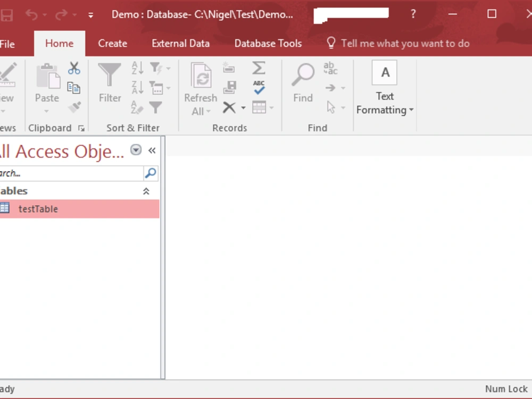
Task: Switch to the External Data ribbon tab
Action: (x=180, y=44)
